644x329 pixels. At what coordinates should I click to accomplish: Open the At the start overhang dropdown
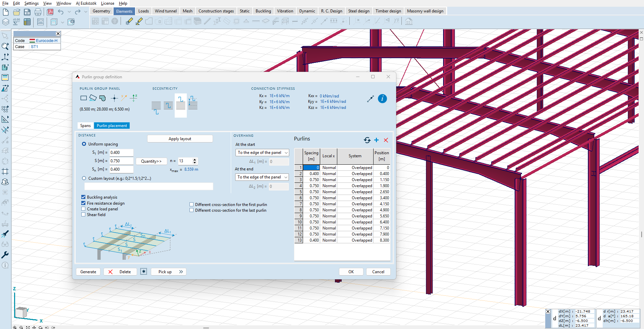point(262,153)
